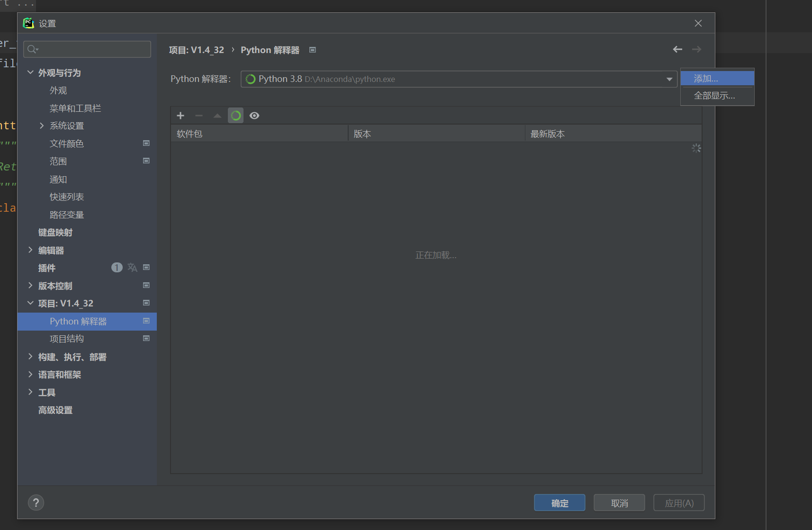
Task: Select Python 解释器 in the tree
Action: tap(87, 321)
